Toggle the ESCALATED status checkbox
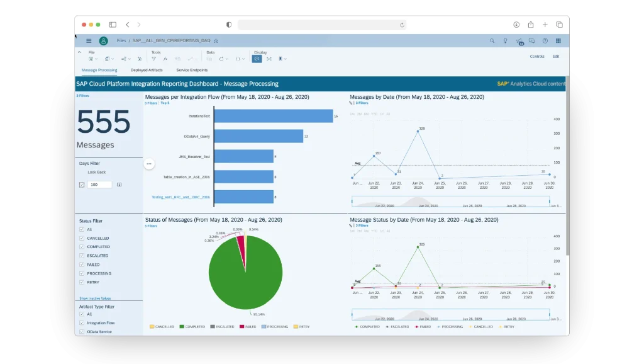This screenshot has height=364, width=644. (x=82, y=256)
